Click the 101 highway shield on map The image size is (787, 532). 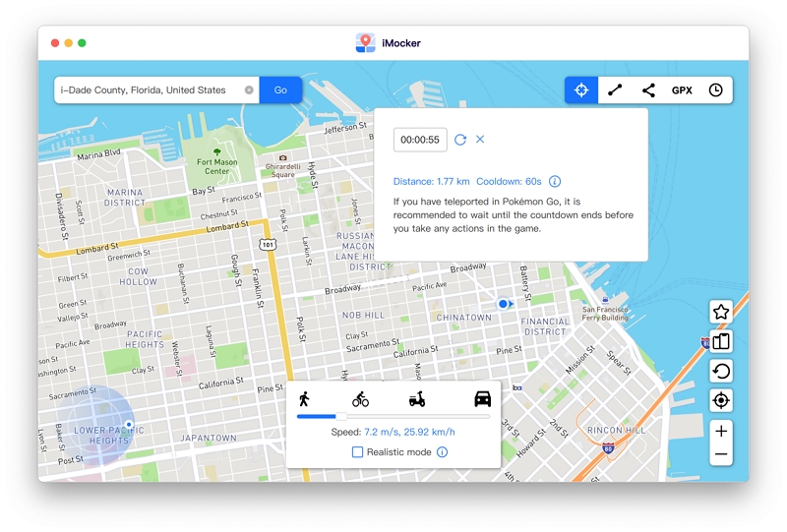point(268,245)
